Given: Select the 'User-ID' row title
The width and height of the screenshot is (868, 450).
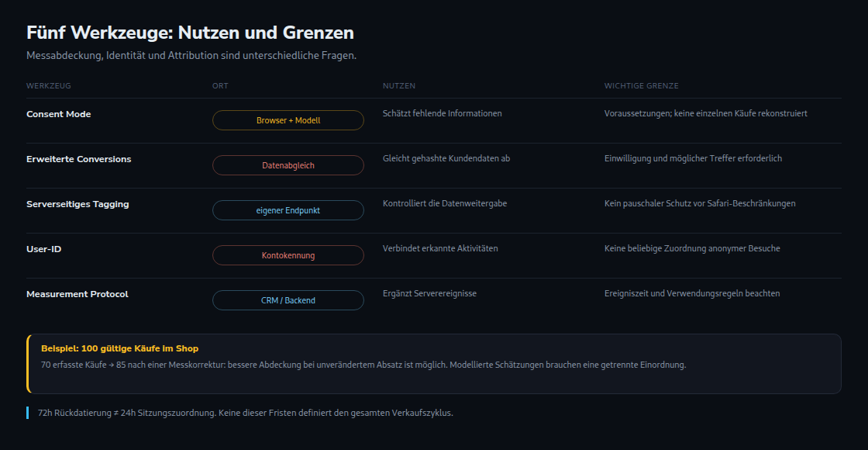Looking at the screenshot, I should click(43, 249).
